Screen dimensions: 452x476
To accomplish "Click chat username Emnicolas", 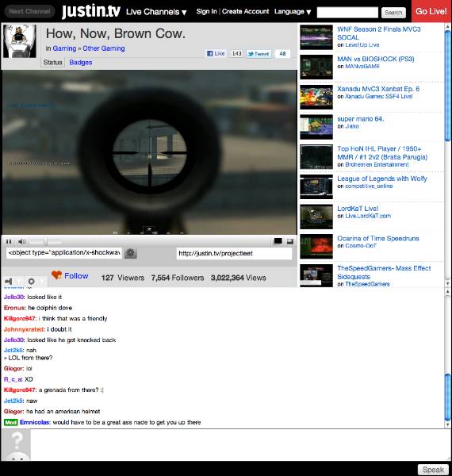I will tap(35, 422).
